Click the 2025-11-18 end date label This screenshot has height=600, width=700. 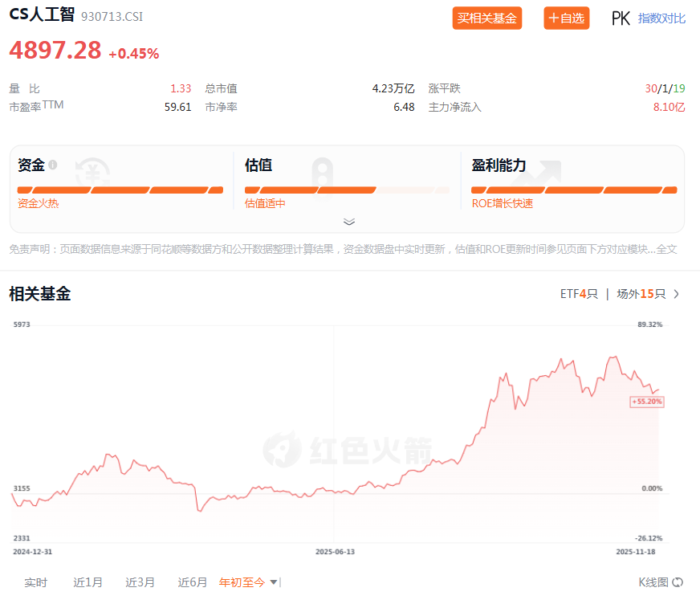[636, 552]
